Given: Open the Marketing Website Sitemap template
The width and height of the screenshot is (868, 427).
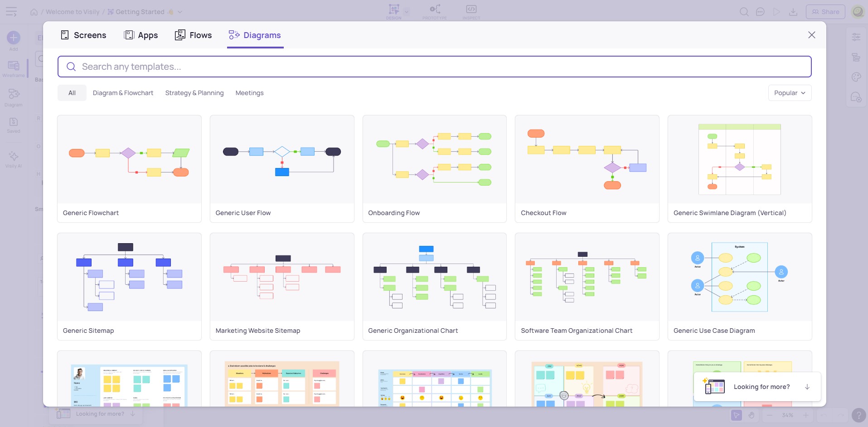Looking at the screenshot, I should pyautogui.click(x=282, y=286).
